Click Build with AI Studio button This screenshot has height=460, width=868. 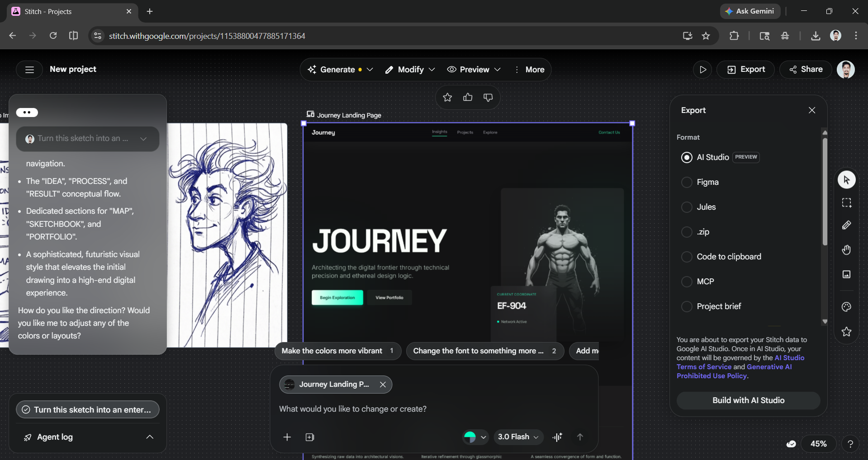coord(748,400)
